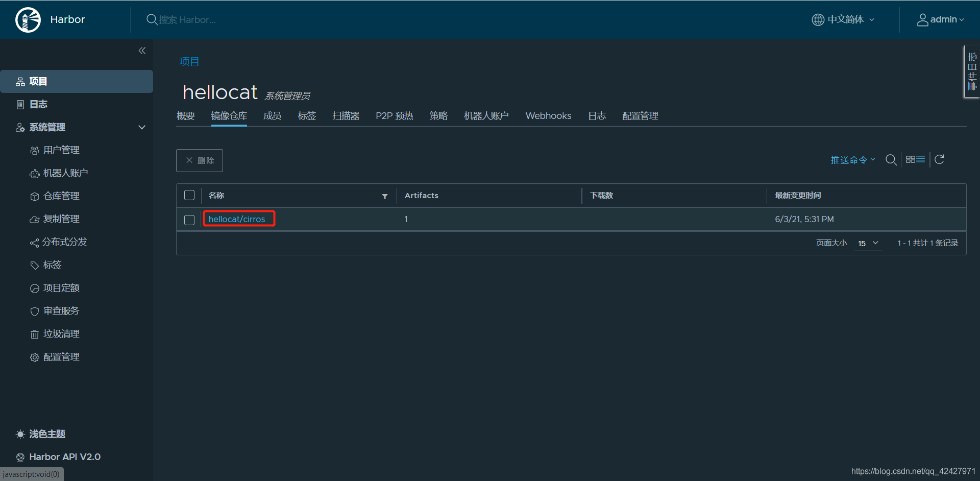Collapse the 系统管理 section chevron

(x=142, y=127)
